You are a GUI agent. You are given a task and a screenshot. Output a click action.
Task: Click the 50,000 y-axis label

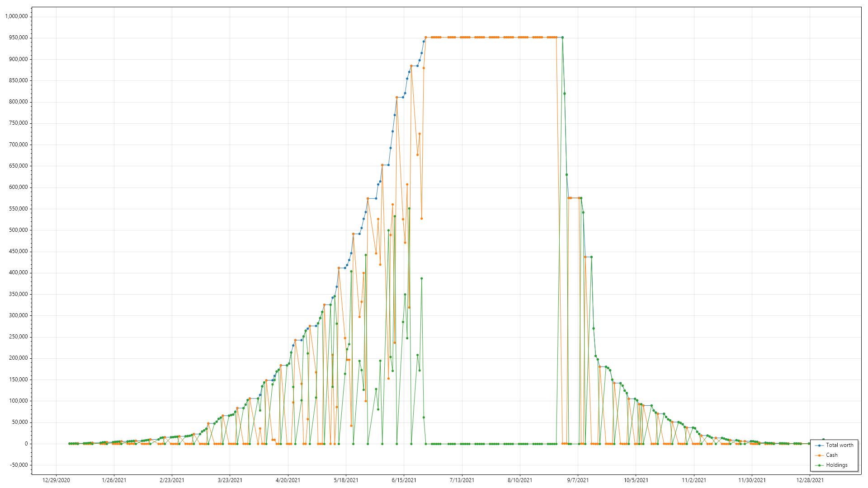coord(19,422)
